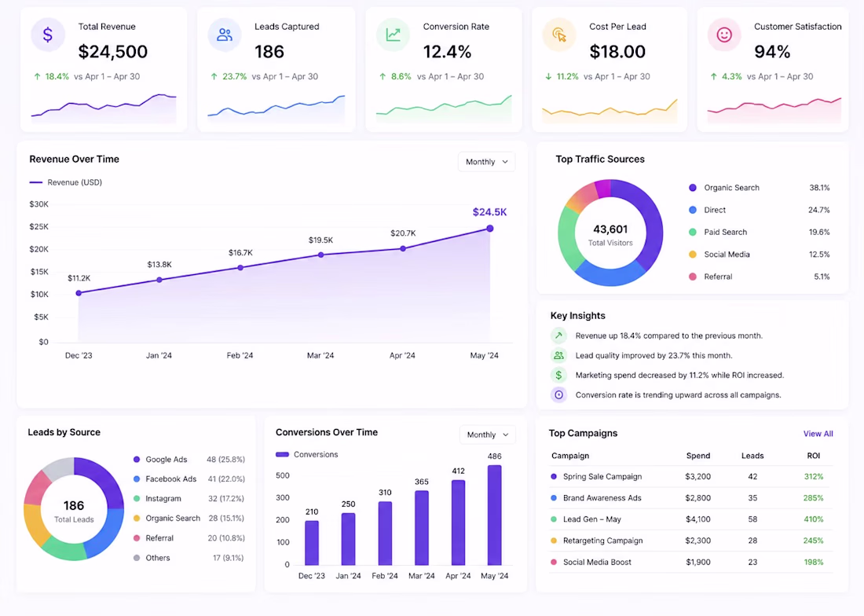Click the Instagram legend dot
Viewport: 864px width, 616px height.
(137, 499)
